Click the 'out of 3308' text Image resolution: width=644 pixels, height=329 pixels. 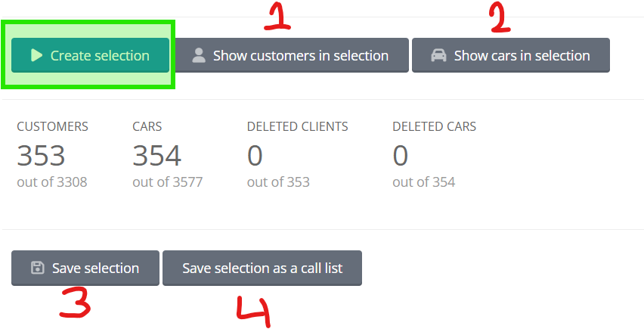pyautogui.click(x=52, y=182)
